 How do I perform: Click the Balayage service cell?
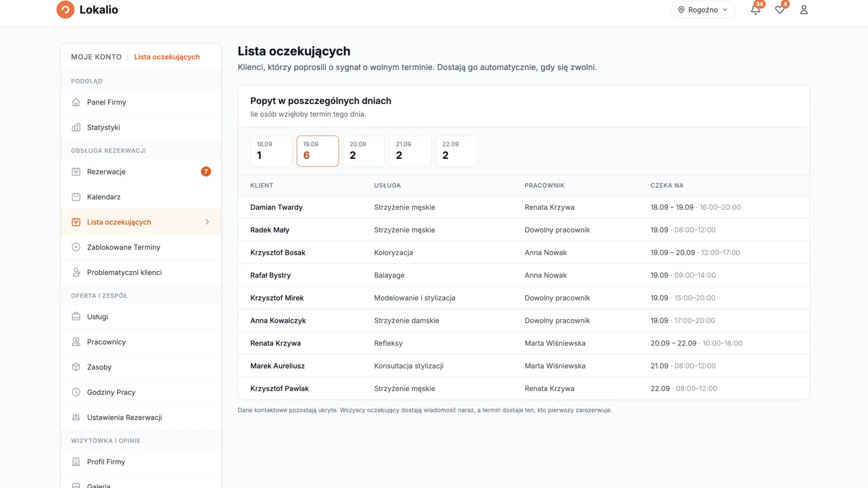point(389,275)
